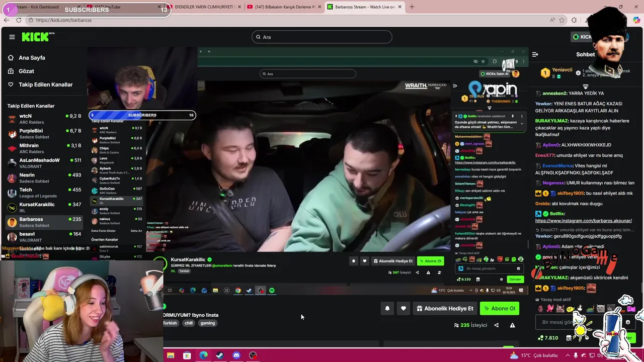Go to Ana Sayfa
644x362 pixels.
pos(31,58)
